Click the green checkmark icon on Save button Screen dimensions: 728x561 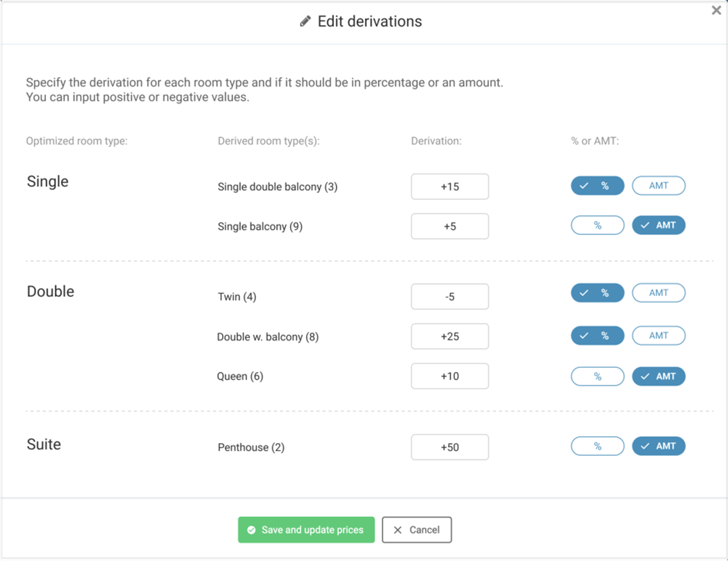[x=251, y=530]
